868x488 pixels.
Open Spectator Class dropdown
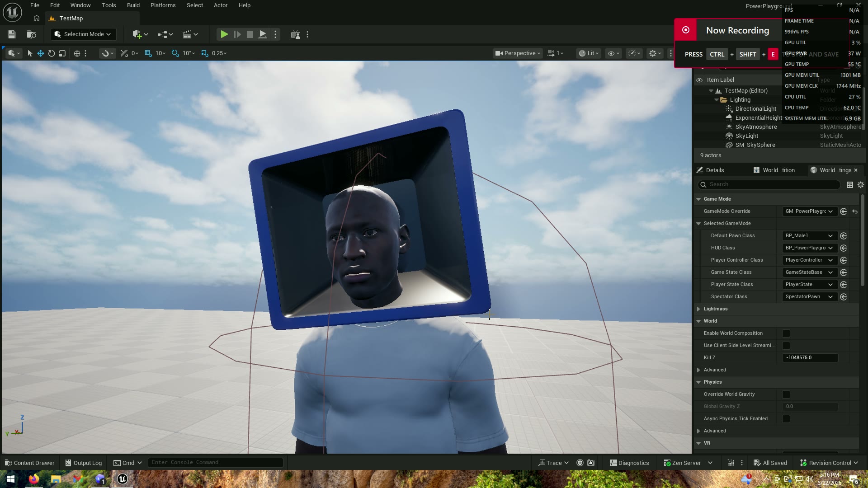[809, 297]
